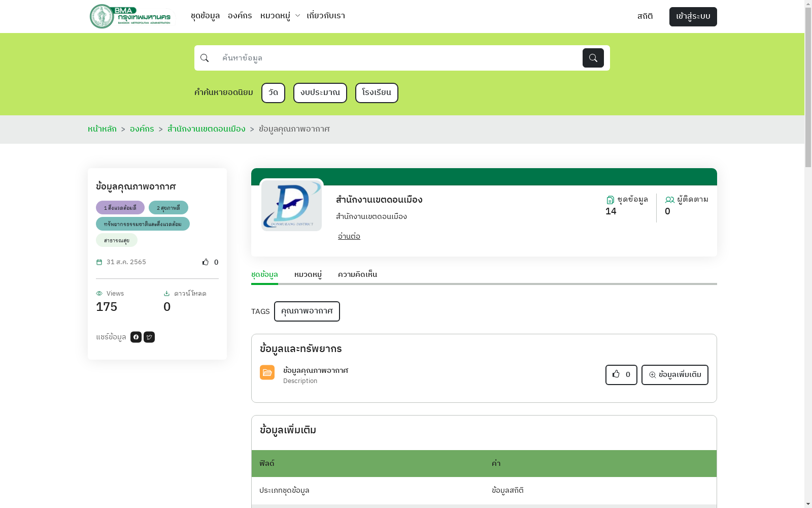The image size is (812, 508).
Task: Click the Views eye icon
Action: point(99,294)
